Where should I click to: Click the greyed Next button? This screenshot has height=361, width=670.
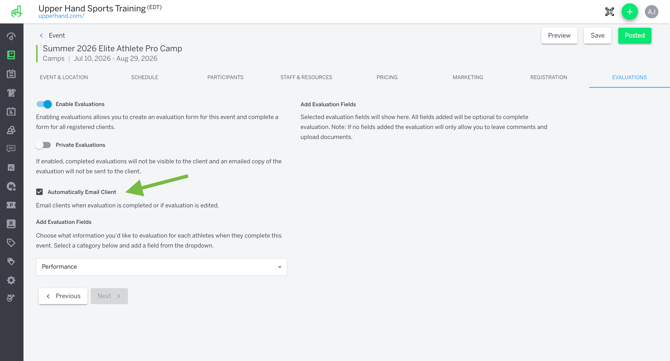point(109,296)
